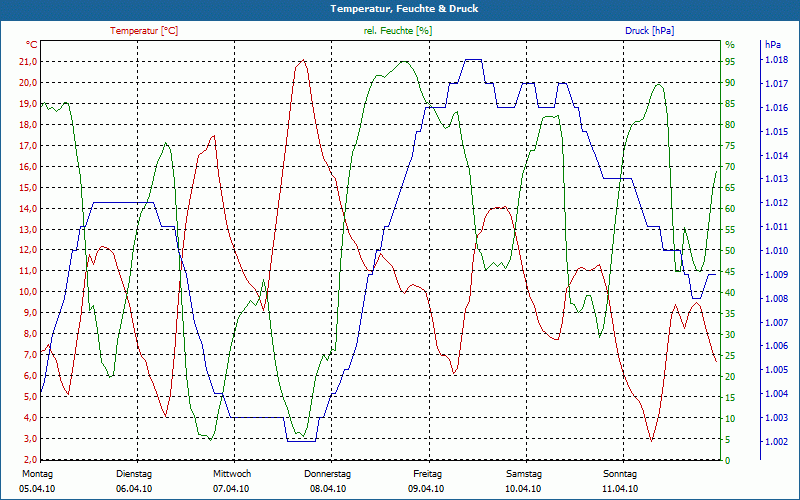Click the date '09.04.10'
This screenshot has width=800, height=500.
(426, 489)
